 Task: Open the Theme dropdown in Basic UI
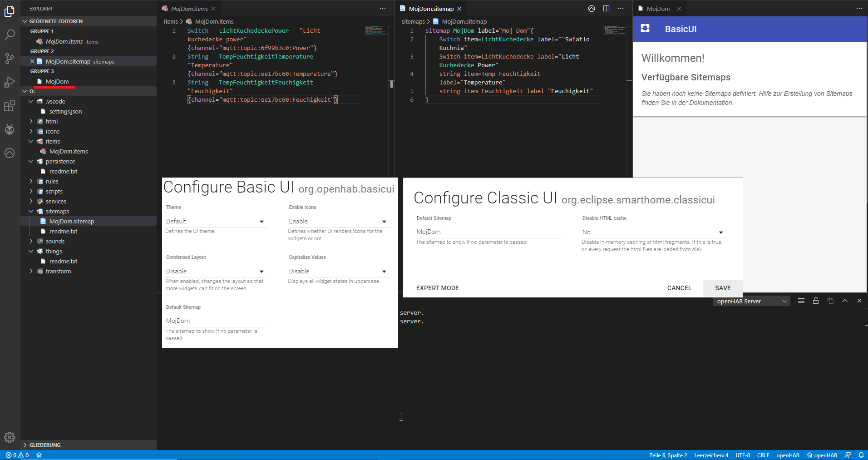pyautogui.click(x=215, y=221)
